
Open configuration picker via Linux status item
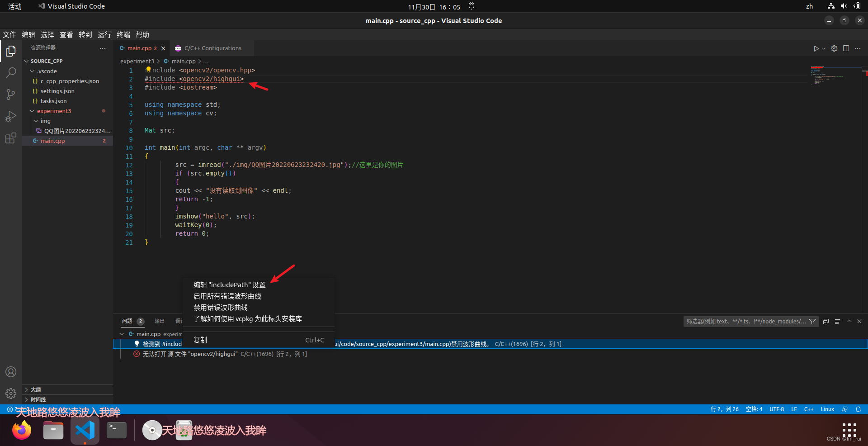(x=827, y=409)
